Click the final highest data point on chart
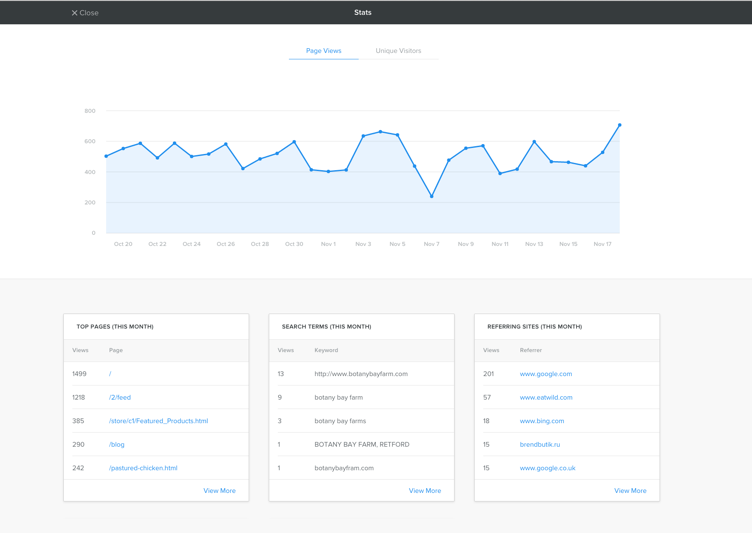 point(620,125)
